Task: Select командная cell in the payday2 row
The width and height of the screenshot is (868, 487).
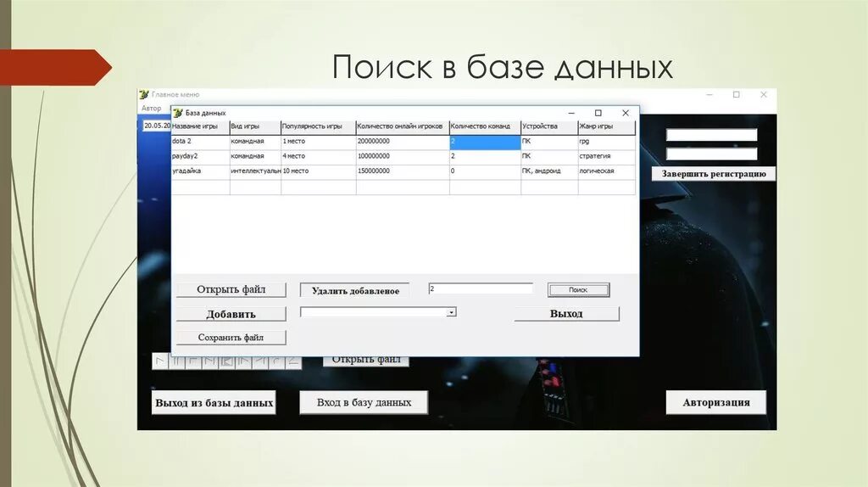Action: coord(255,157)
